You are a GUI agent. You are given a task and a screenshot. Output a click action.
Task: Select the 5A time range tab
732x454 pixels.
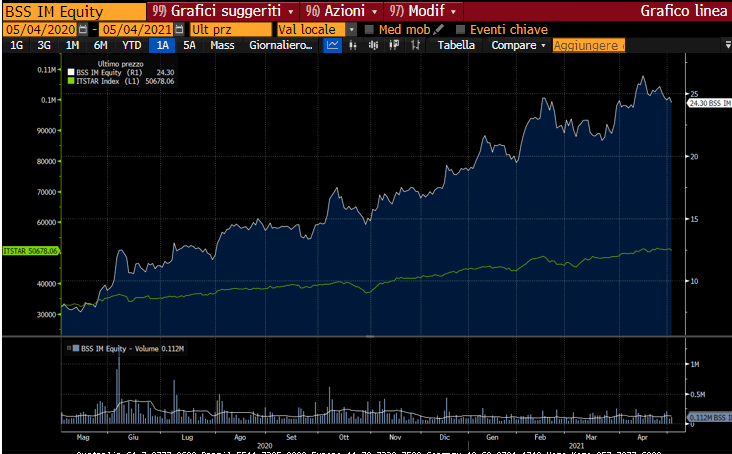(x=189, y=45)
